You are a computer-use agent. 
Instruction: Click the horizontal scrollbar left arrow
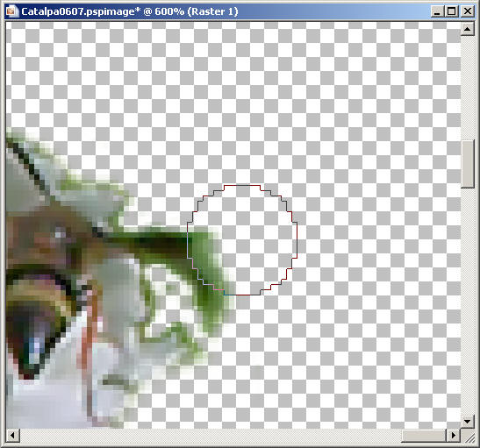tap(13, 435)
